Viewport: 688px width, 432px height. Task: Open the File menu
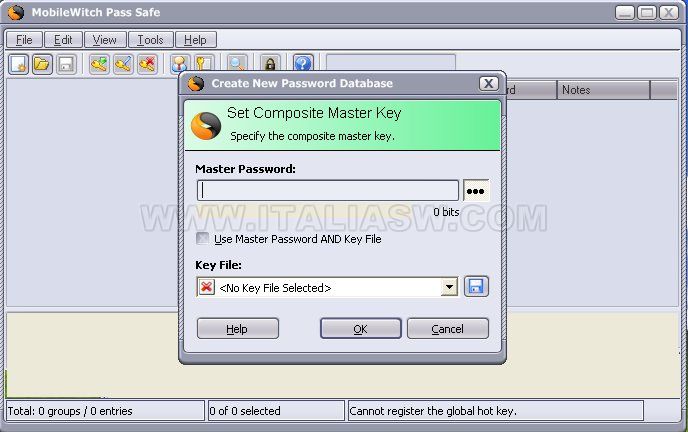[x=24, y=40]
